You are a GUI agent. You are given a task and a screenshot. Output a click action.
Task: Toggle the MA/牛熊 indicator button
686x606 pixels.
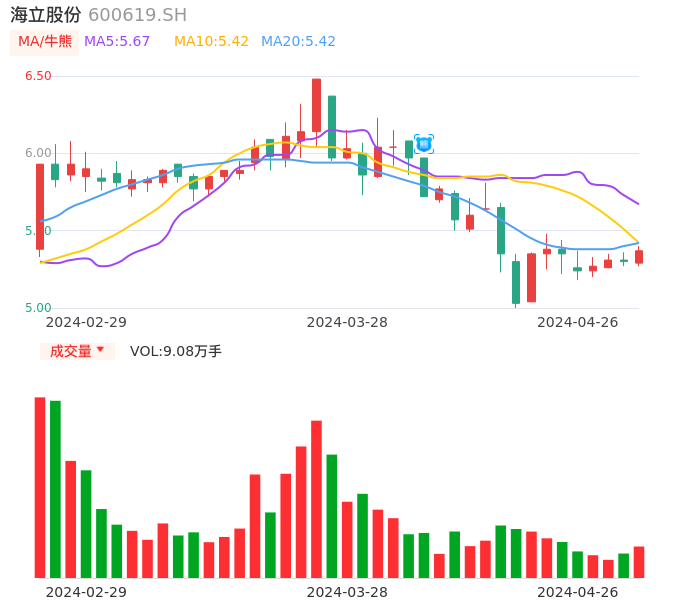pyautogui.click(x=45, y=42)
